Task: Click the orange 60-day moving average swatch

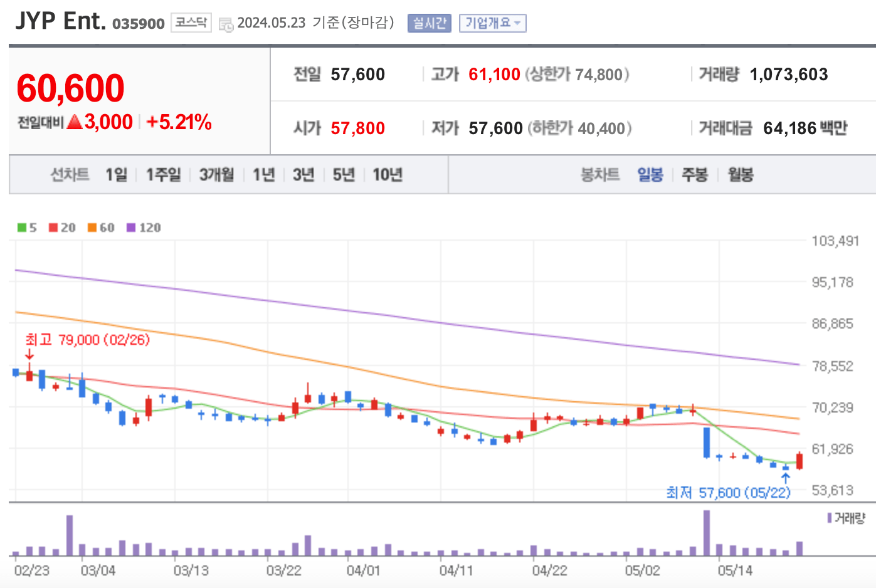Action: [x=92, y=228]
